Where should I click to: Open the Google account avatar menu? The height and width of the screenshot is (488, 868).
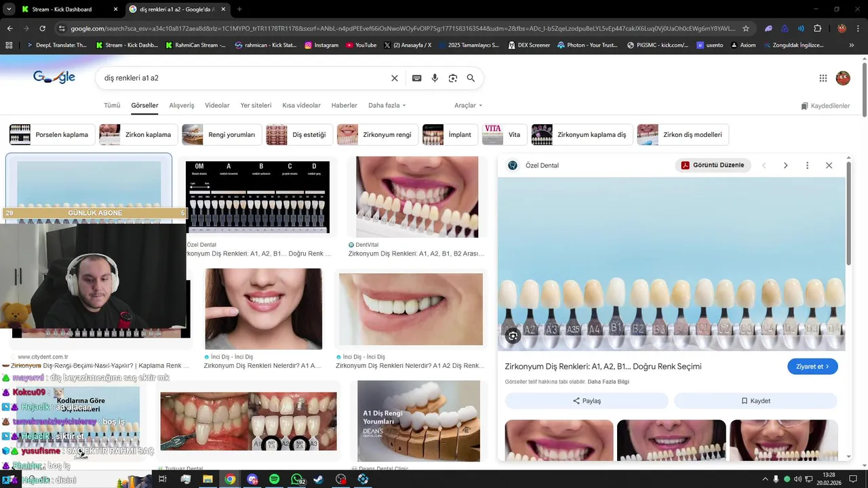(843, 78)
